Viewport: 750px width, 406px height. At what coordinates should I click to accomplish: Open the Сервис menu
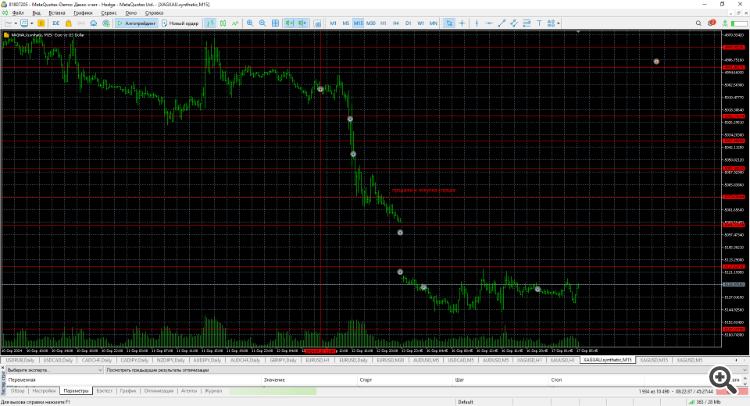click(x=109, y=13)
